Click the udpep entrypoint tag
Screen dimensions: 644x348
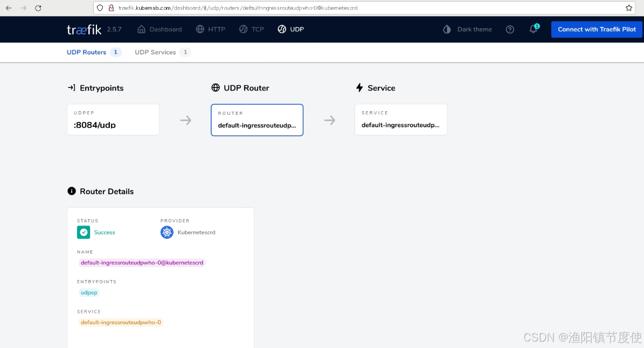tap(89, 292)
